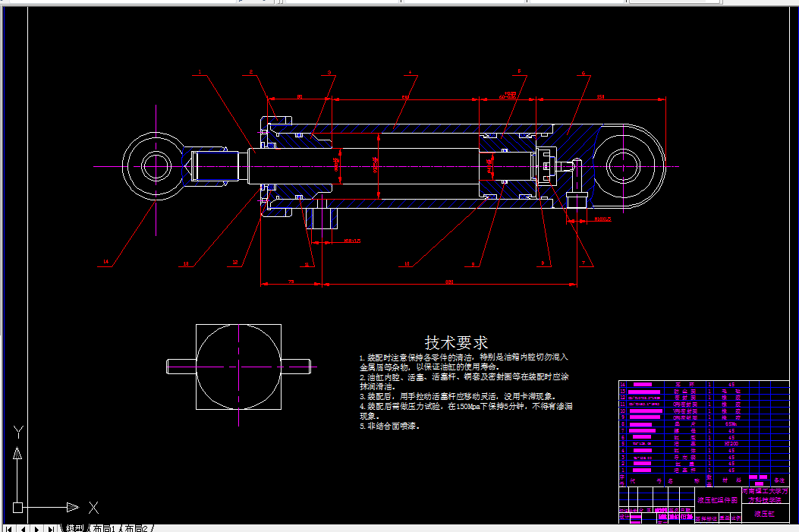This screenshot has height=532, width=799.
Task: Switch to the 布局1 tab
Action: point(105,528)
